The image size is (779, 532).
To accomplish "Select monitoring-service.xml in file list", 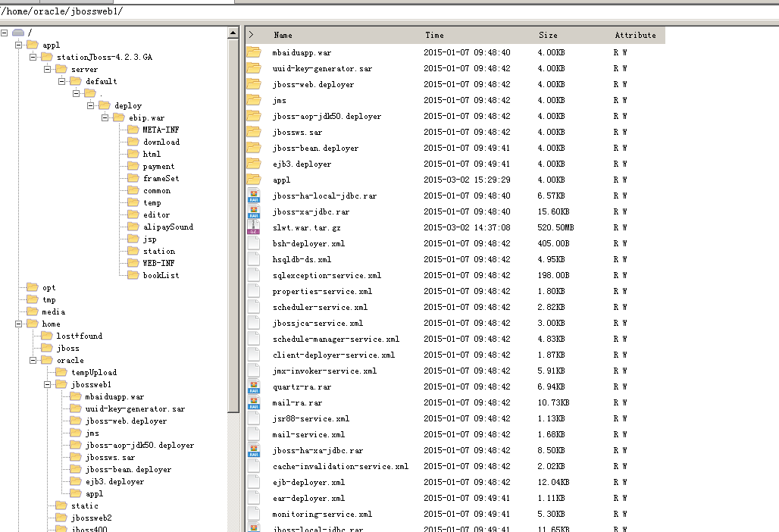I will coord(322,514).
